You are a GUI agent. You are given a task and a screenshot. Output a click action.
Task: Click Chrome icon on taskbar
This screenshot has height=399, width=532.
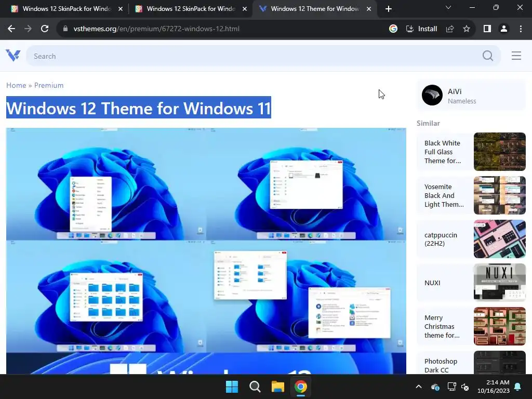pos(301,387)
